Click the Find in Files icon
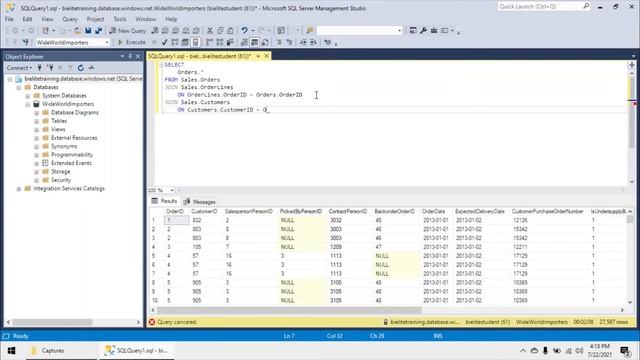Screen dimensions: 640x360 tap(309, 31)
